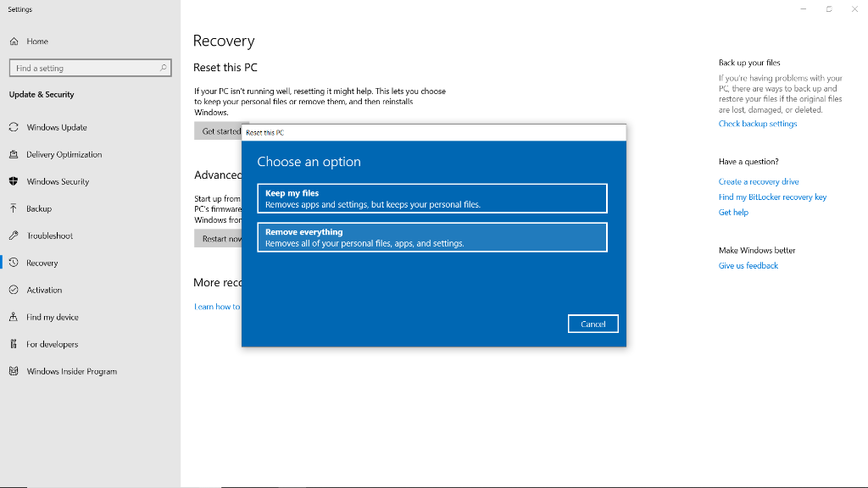Open Find my BitLocker recovery key

[x=772, y=196]
